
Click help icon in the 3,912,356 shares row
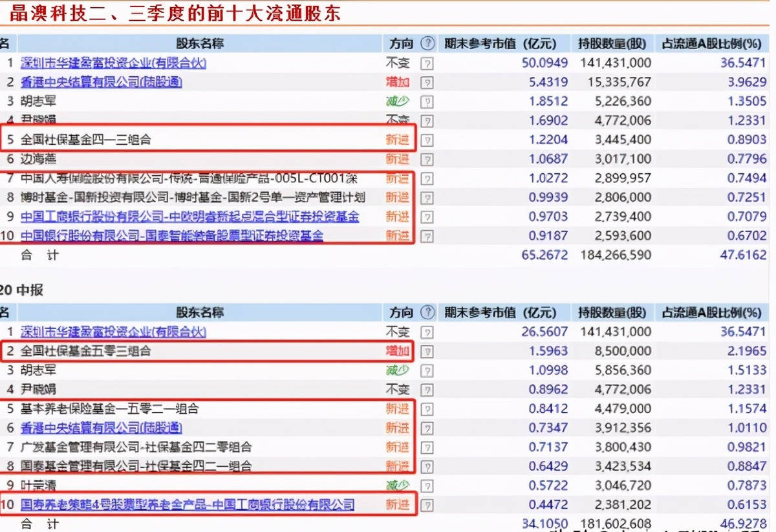[x=427, y=428]
